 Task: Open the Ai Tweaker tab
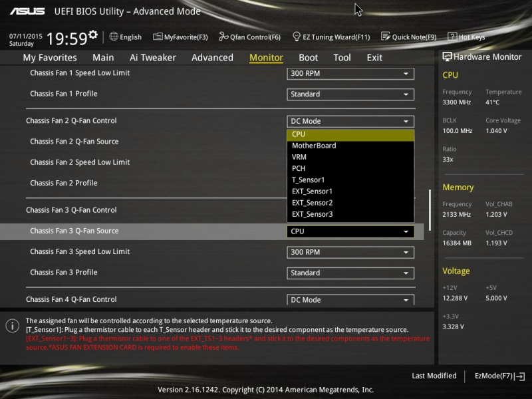pyautogui.click(x=153, y=58)
